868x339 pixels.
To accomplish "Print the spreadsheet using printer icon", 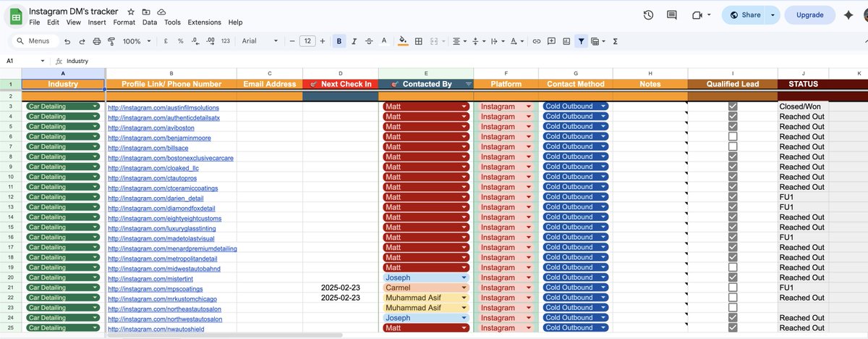I will pyautogui.click(x=97, y=41).
